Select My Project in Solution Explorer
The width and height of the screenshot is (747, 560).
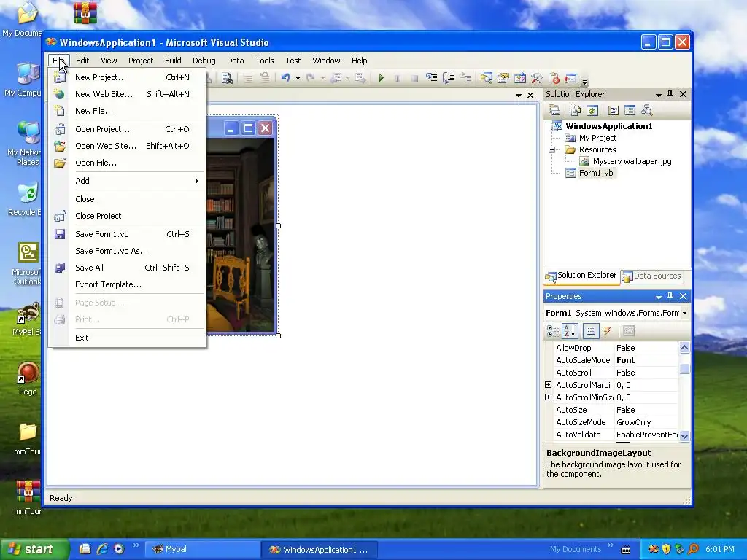tap(597, 138)
